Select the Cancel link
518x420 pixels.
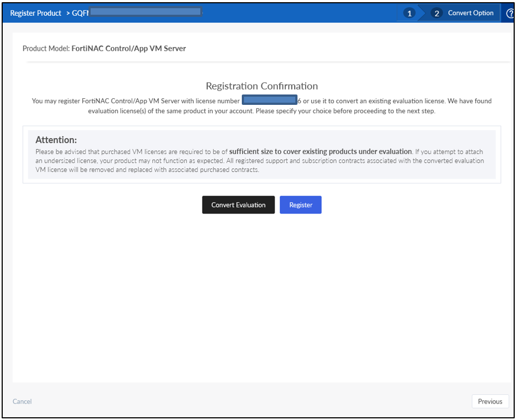pos(22,401)
